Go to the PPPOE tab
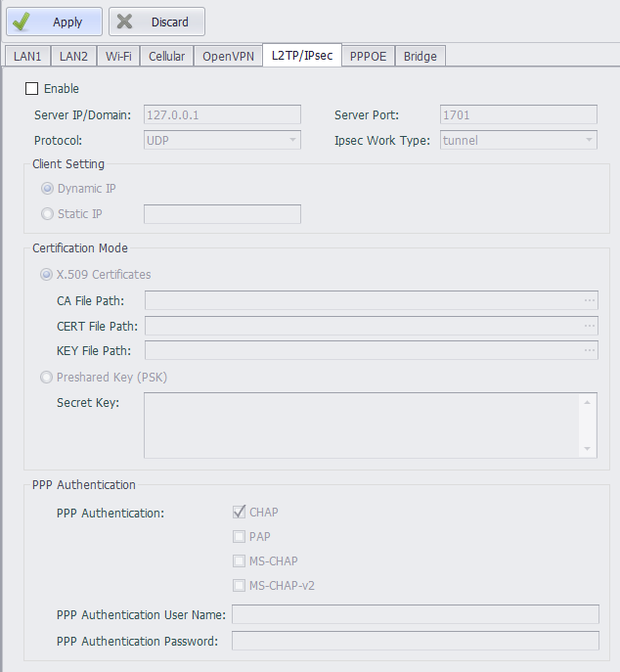 click(x=369, y=56)
